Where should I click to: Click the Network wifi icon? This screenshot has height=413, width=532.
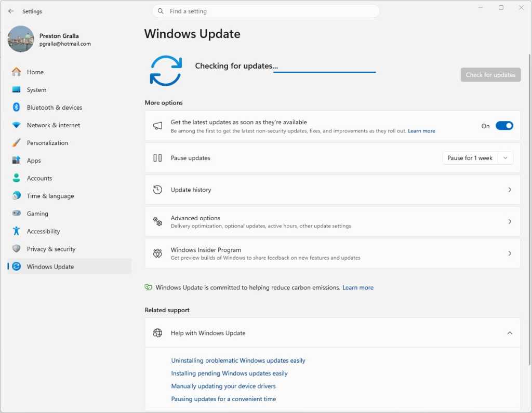[x=16, y=125]
